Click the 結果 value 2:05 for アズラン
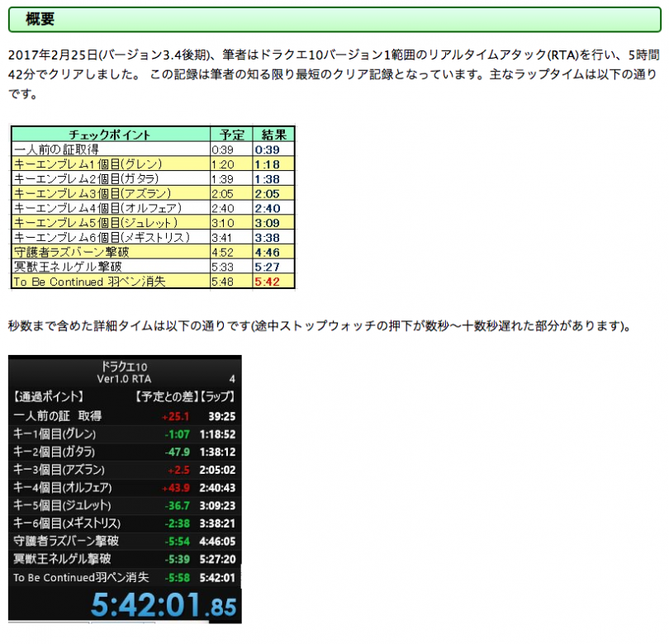 tap(267, 194)
